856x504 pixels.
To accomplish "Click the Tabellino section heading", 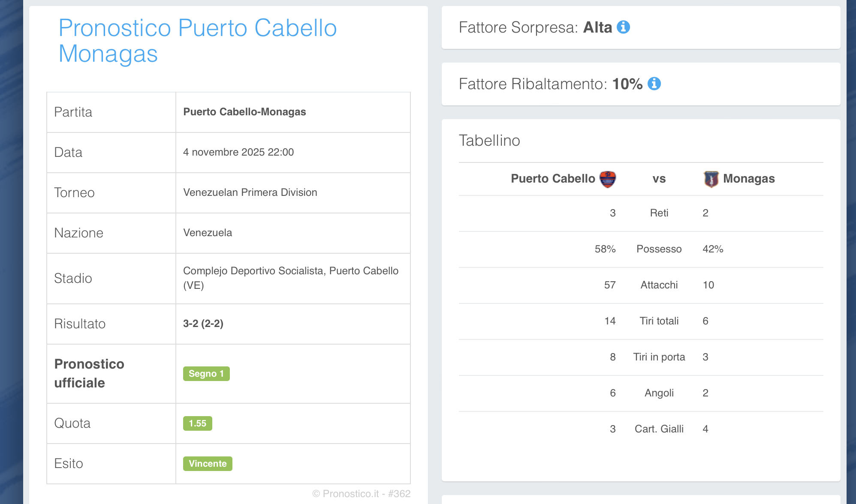I will 489,141.
